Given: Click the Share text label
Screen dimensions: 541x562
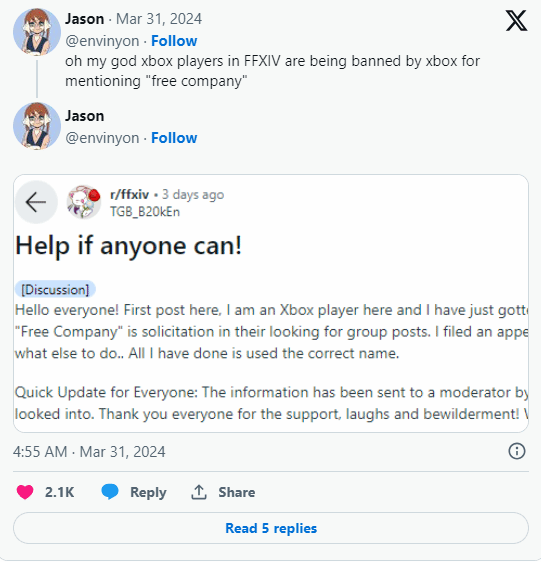Looking at the screenshot, I should [x=237, y=492].
